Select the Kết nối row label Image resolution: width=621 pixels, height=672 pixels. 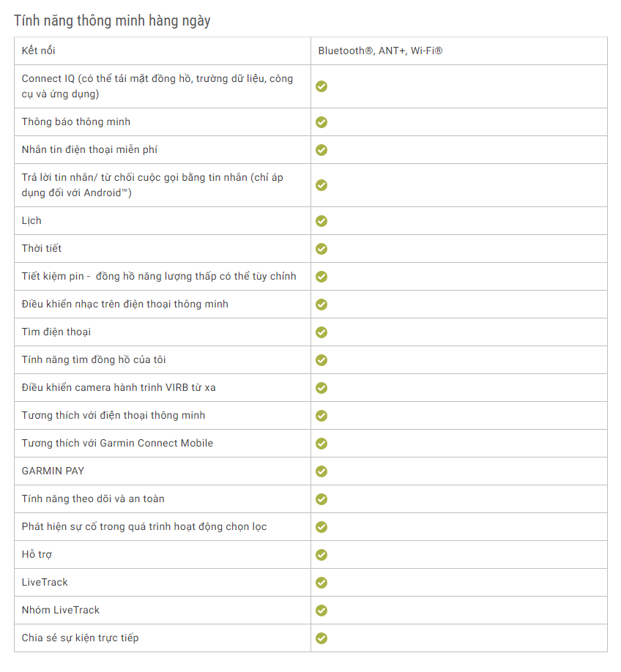point(38,51)
